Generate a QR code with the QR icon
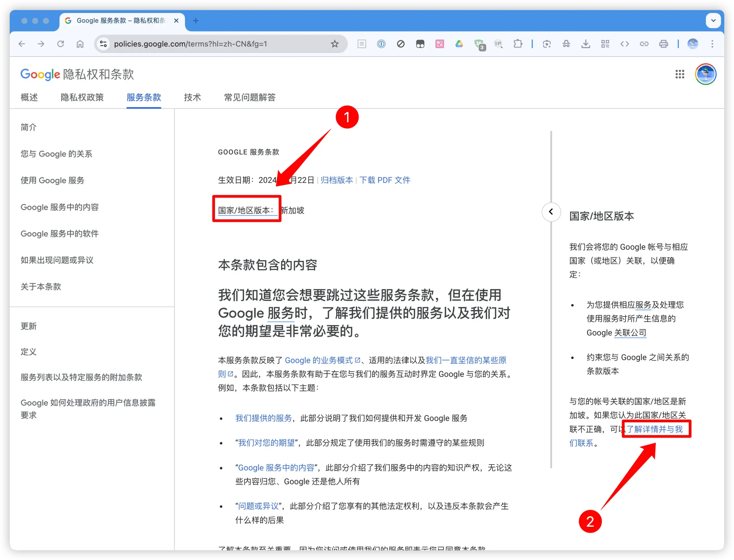Viewport: 734px width, 560px height. click(x=605, y=44)
